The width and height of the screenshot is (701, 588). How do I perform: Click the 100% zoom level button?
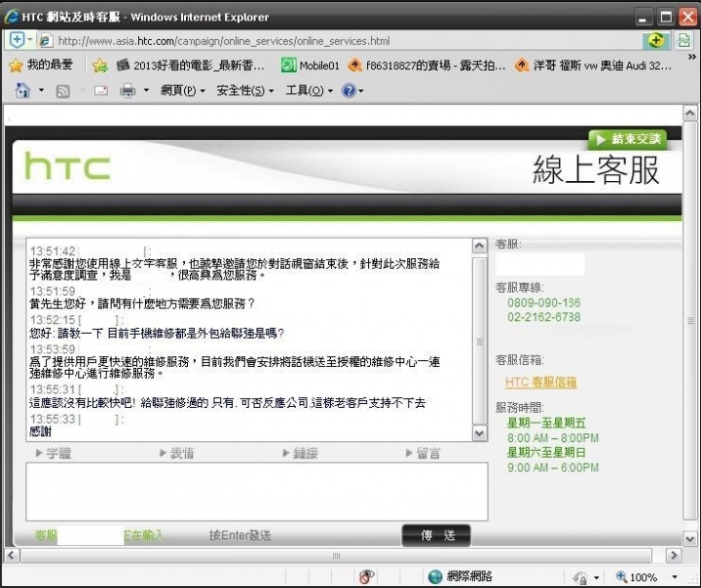click(x=637, y=577)
